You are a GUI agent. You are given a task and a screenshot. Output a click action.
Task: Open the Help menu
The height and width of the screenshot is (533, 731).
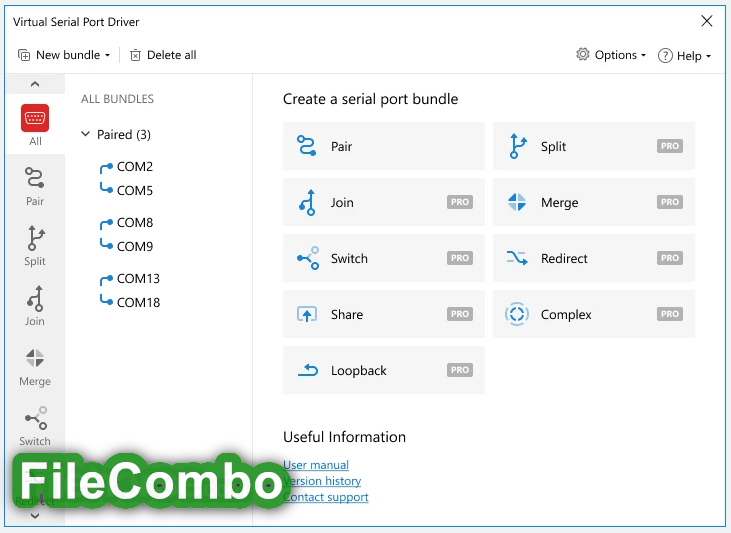point(684,55)
